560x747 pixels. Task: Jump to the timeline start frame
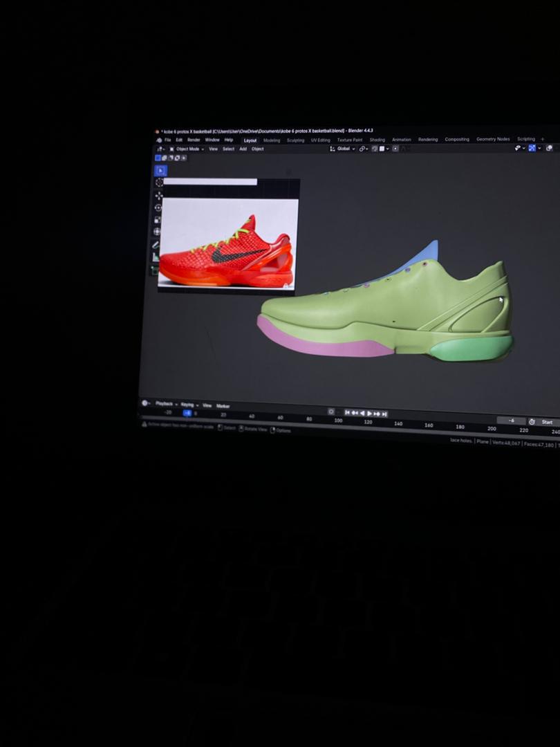[347, 412]
